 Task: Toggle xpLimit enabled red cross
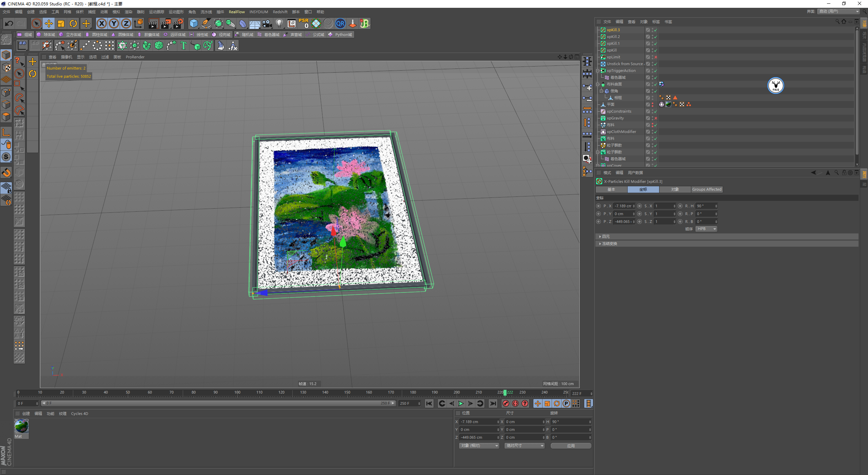[x=656, y=57]
